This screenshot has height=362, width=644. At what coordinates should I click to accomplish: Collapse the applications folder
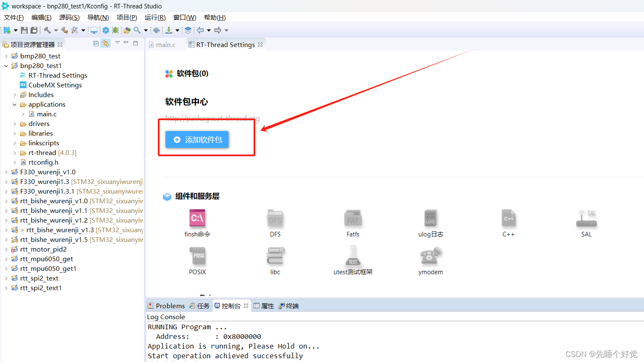pos(14,105)
